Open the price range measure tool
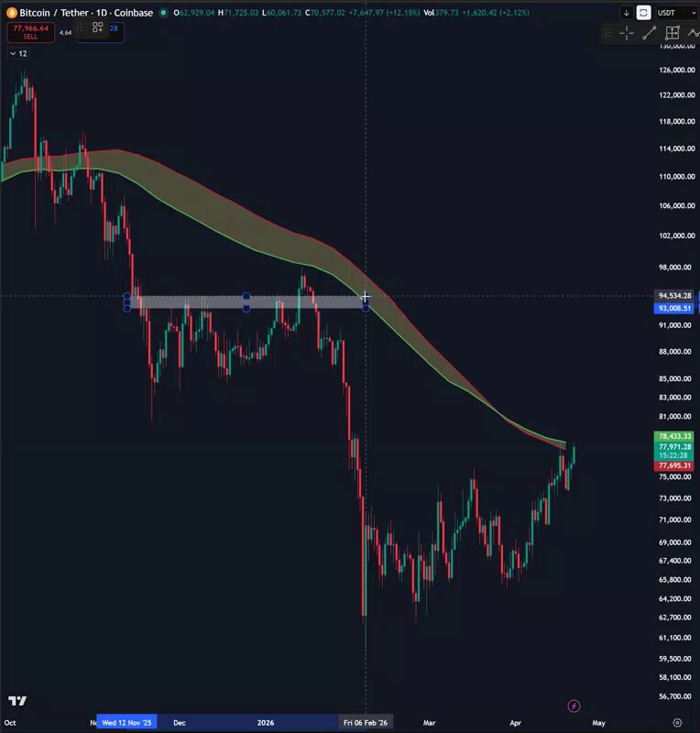This screenshot has width=700, height=733. click(672, 33)
